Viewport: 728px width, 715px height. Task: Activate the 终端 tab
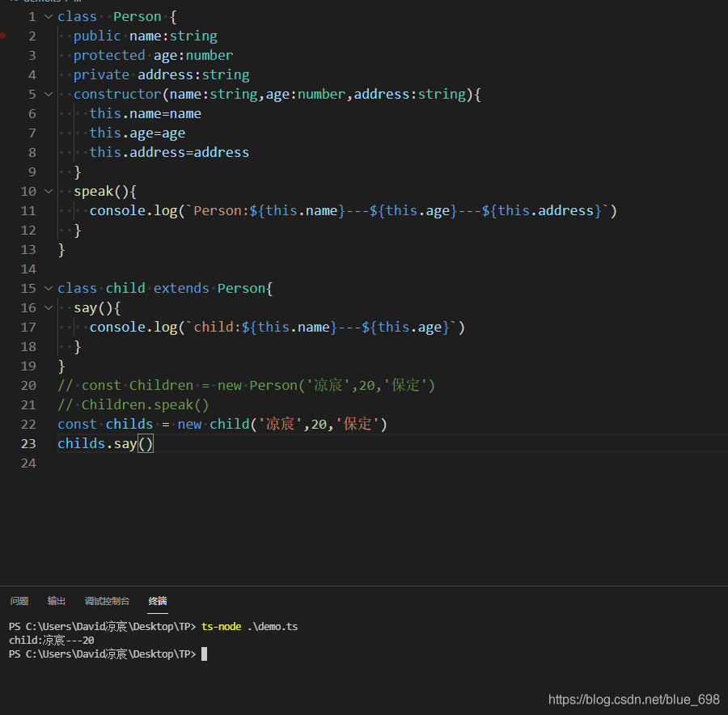(158, 601)
